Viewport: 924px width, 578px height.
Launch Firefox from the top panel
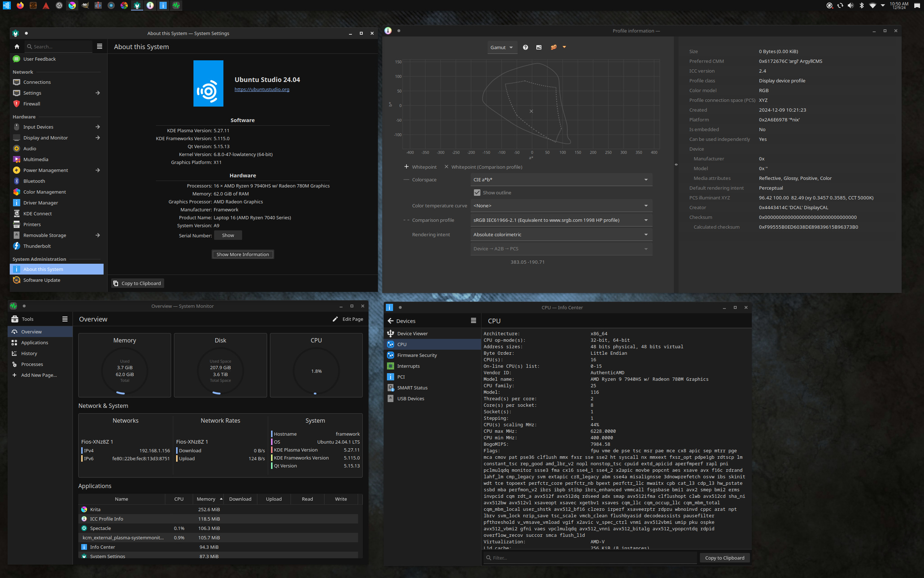pyautogui.click(x=20, y=5)
